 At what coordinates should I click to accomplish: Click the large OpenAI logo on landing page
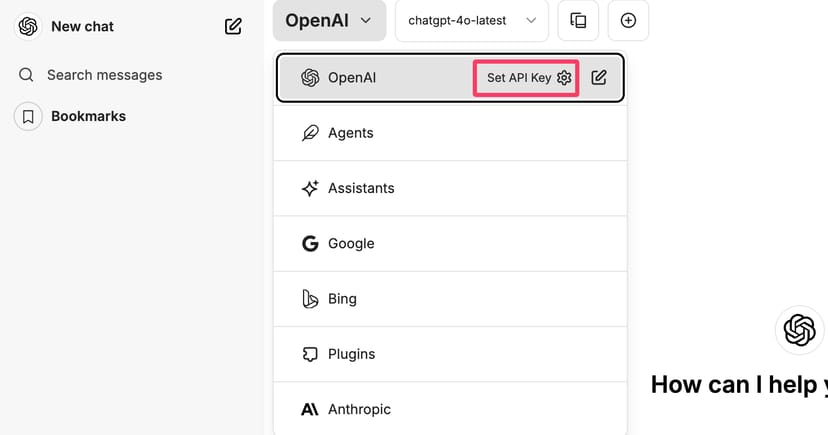click(x=799, y=329)
